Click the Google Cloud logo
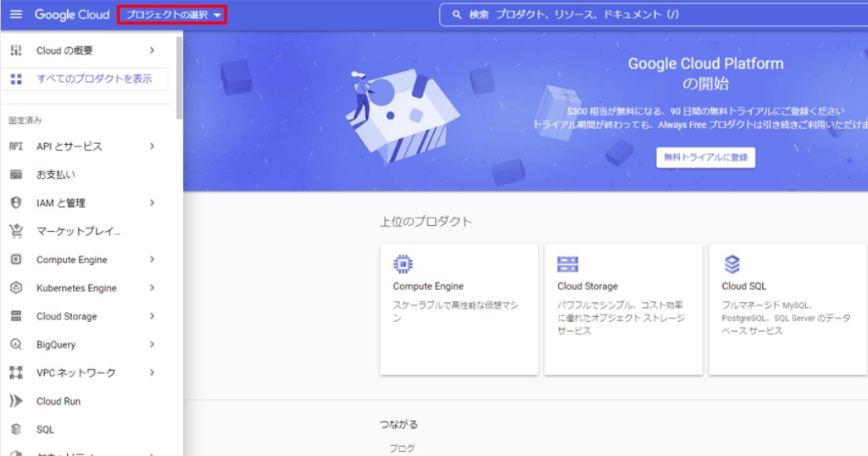The image size is (868, 456). click(x=72, y=15)
